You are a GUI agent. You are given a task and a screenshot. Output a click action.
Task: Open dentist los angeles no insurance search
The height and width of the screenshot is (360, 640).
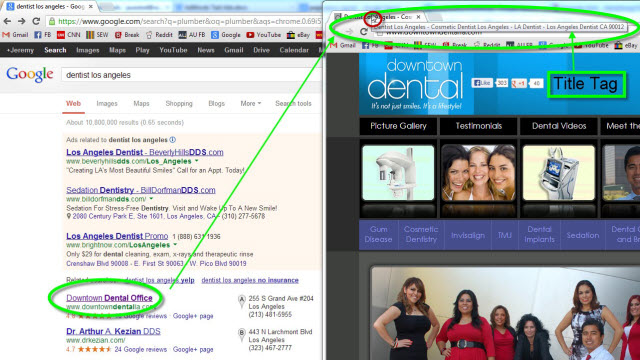[250, 280]
